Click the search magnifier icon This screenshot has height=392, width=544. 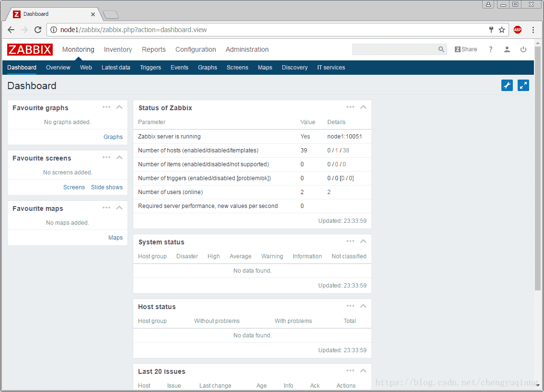click(441, 49)
